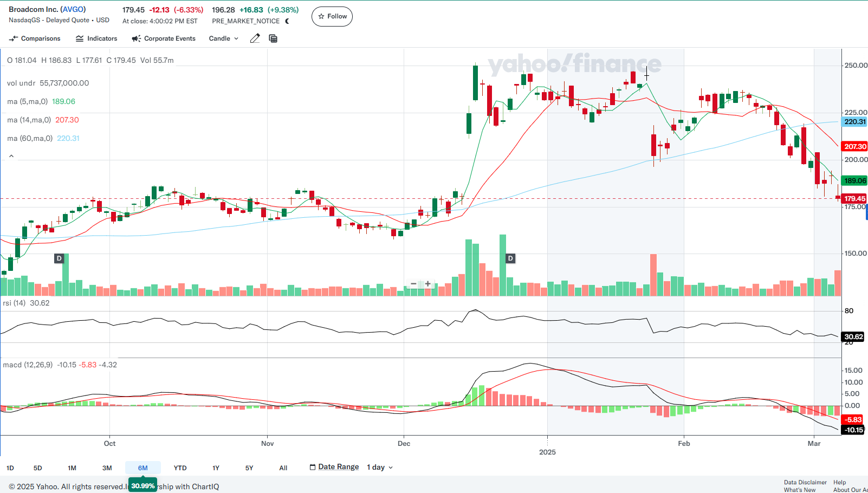Click the 30.99% performance badge
The image size is (868, 493).
point(143,486)
